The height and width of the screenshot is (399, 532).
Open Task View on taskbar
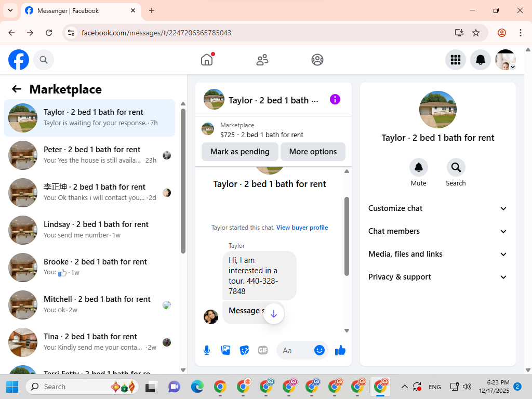point(151,387)
